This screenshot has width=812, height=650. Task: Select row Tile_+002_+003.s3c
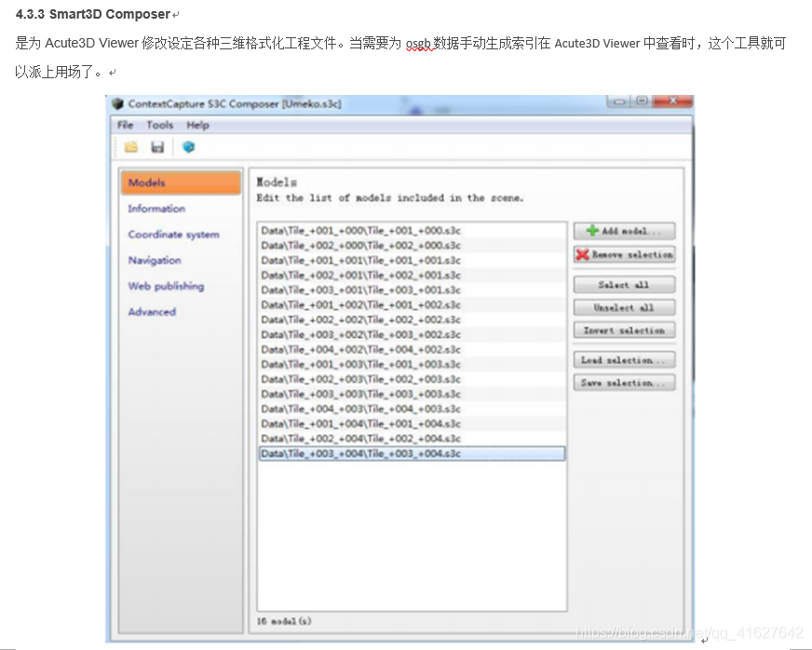click(x=412, y=380)
